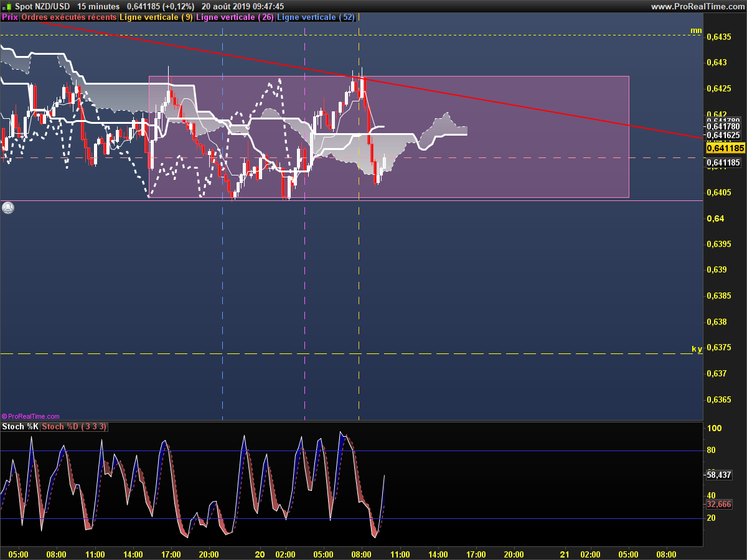This screenshot has width=747, height=560.
Task: Open the Ordres exécutés récents label
Action: 68,17
